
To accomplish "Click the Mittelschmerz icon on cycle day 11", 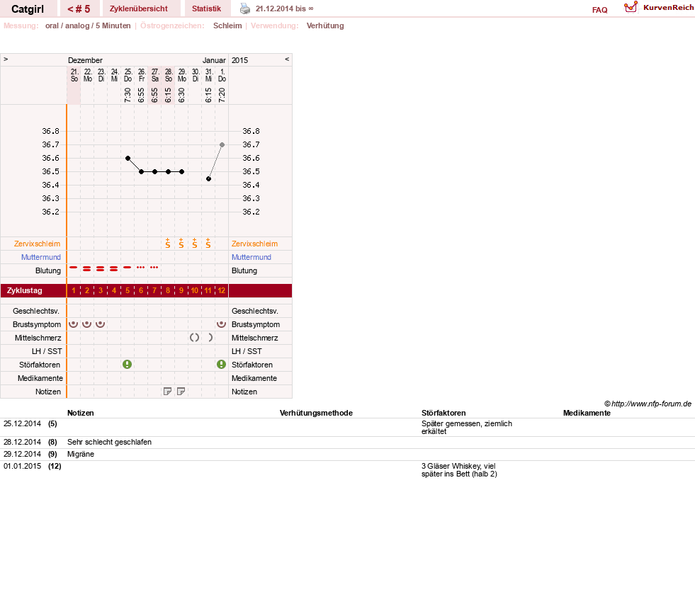I will click(210, 338).
